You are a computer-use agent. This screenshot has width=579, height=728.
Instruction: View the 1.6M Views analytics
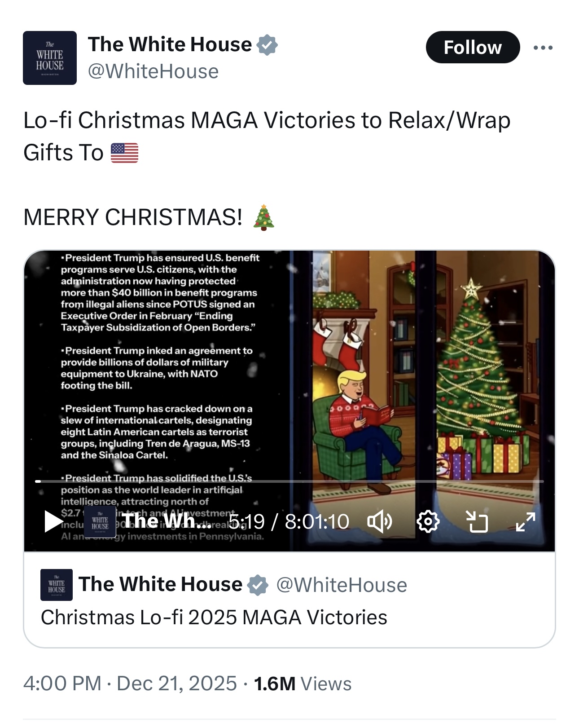[303, 684]
